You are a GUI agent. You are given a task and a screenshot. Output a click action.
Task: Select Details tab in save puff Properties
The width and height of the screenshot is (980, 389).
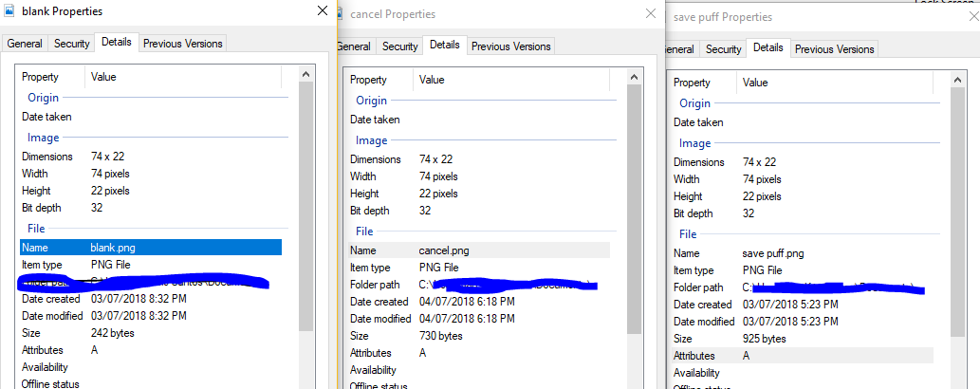coord(767,48)
